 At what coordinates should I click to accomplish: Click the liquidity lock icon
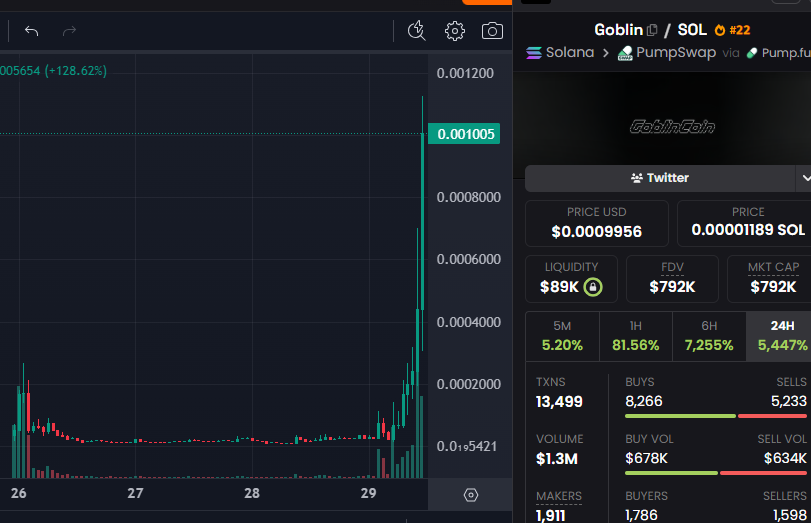593,287
